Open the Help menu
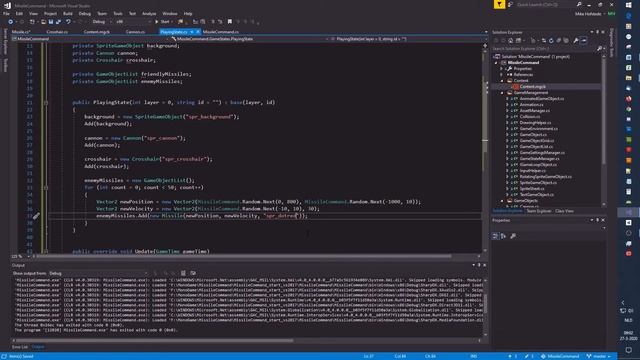The height and width of the screenshot is (360, 640). point(188,13)
